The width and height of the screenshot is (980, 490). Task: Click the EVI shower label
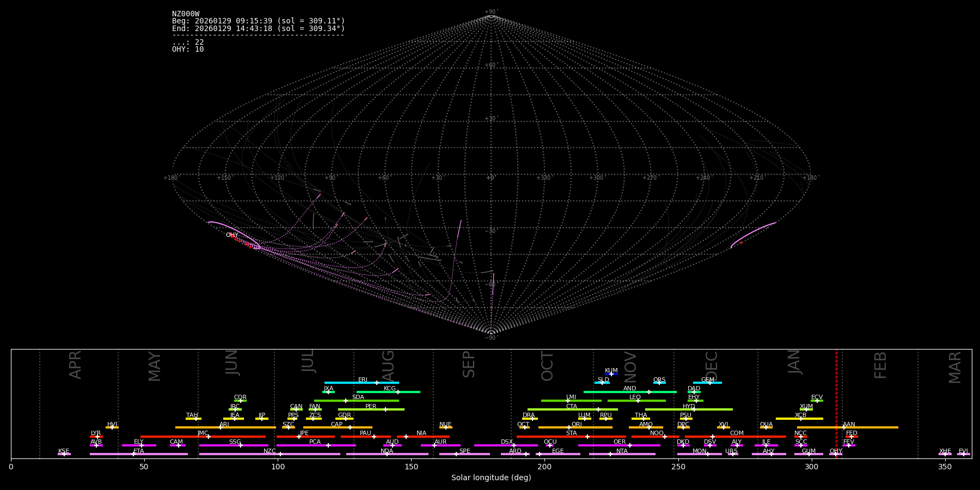[x=963, y=451]
